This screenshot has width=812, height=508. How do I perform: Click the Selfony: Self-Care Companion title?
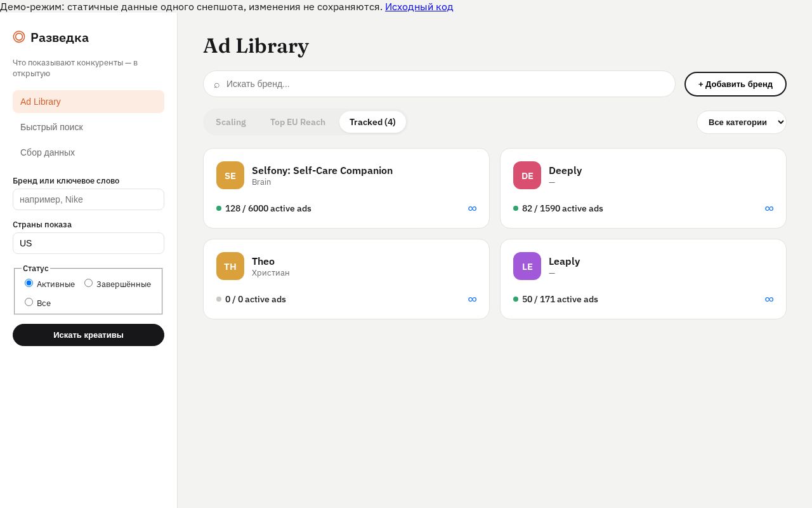[x=322, y=170]
